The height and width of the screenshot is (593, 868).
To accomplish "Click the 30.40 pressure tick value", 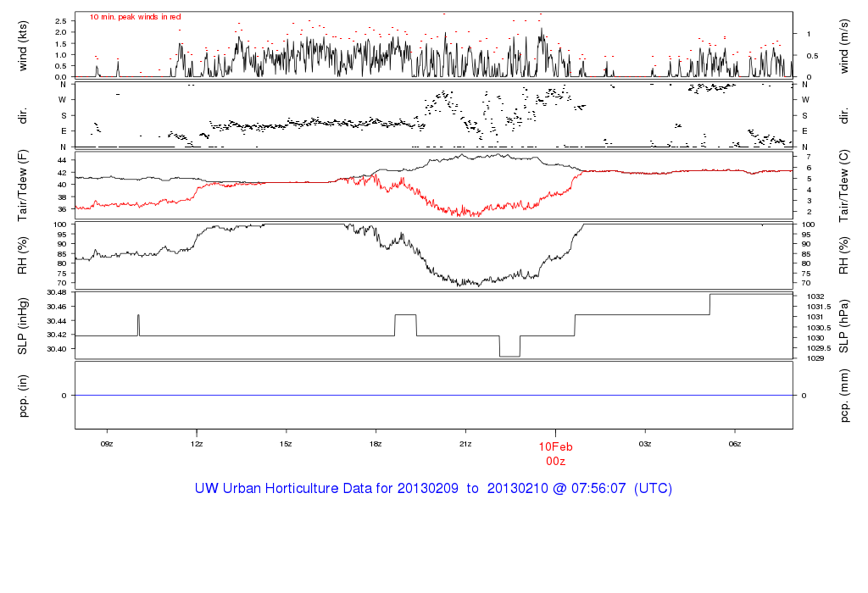I will (57, 349).
